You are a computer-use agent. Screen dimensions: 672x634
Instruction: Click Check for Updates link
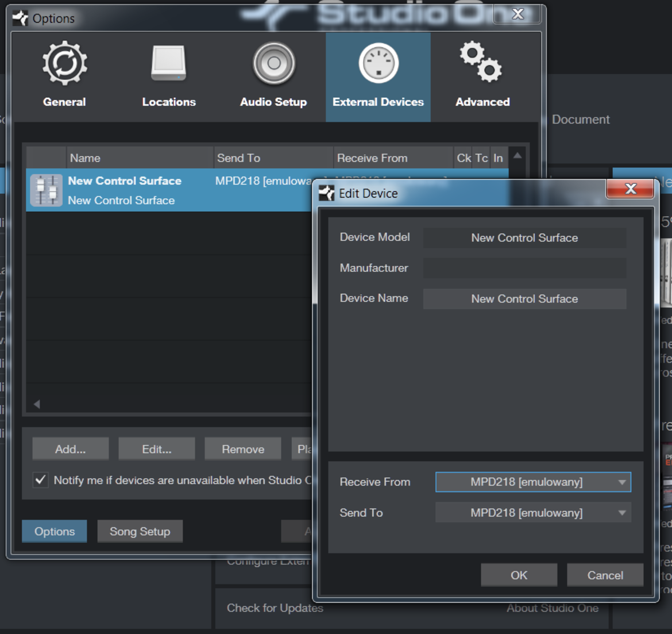click(275, 608)
